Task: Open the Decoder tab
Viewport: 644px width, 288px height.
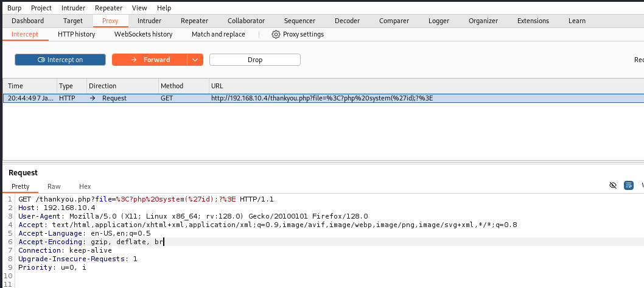Action: [347, 21]
